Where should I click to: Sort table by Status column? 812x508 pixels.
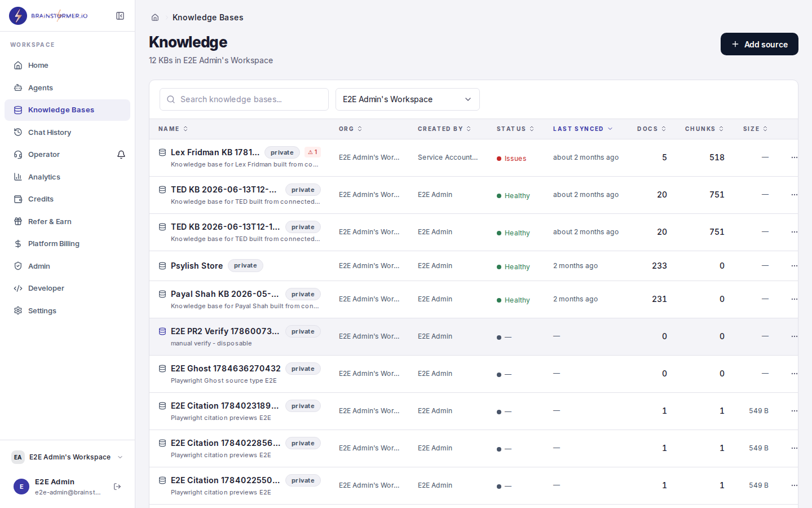pyautogui.click(x=515, y=129)
